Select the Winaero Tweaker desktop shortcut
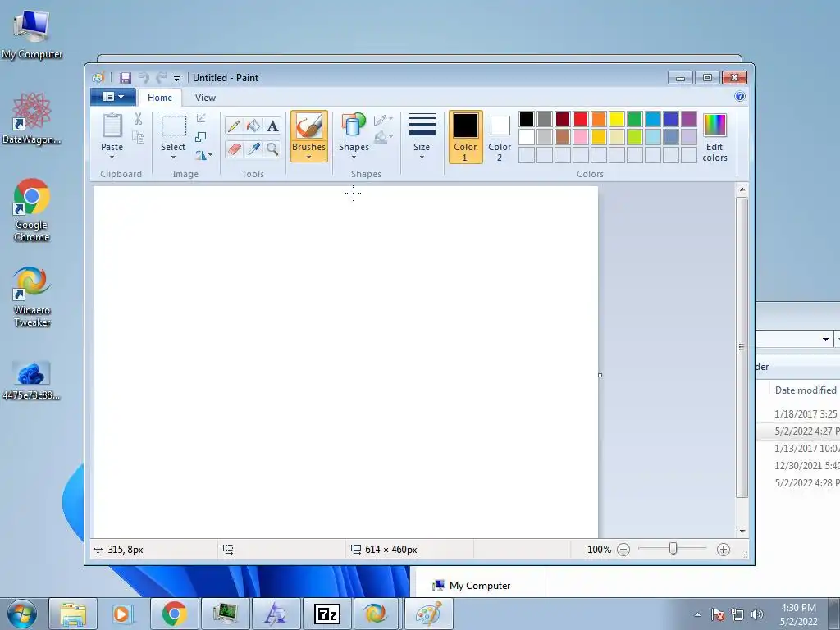Image resolution: width=840 pixels, height=630 pixels. point(32,296)
